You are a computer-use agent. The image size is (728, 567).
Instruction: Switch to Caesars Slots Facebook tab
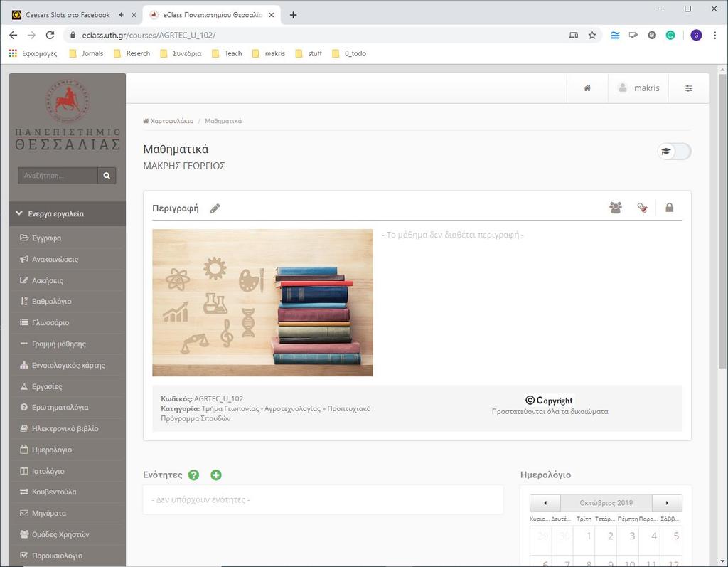coord(68,15)
